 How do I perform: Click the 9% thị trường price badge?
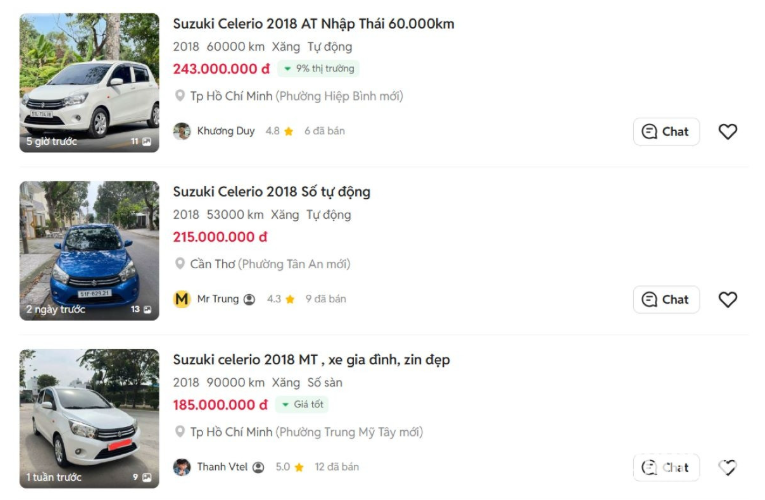(318, 69)
